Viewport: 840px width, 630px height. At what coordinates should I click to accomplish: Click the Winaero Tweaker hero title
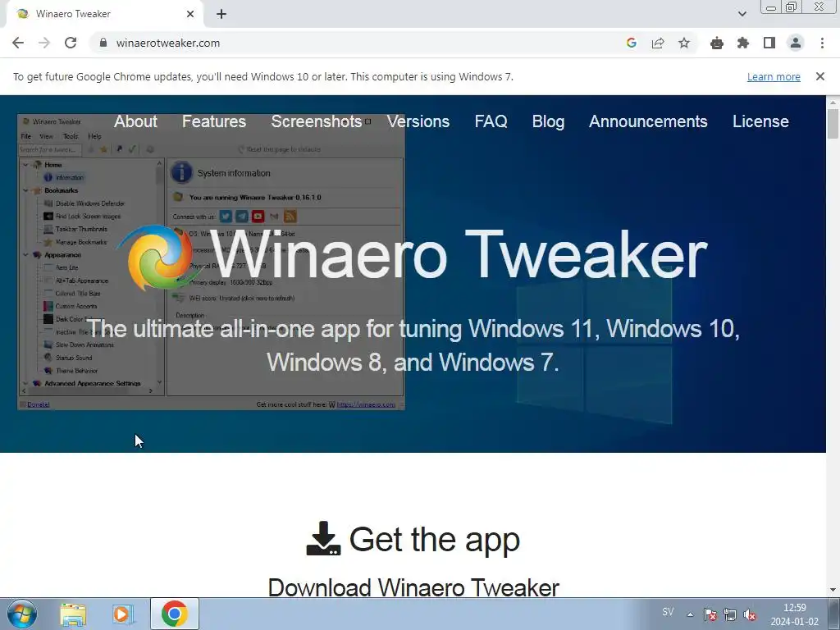(459, 255)
